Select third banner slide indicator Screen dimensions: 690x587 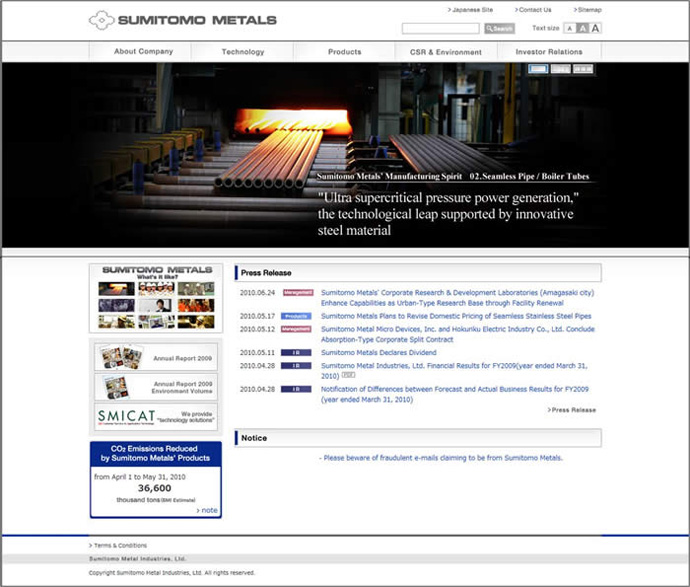coord(583,69)
